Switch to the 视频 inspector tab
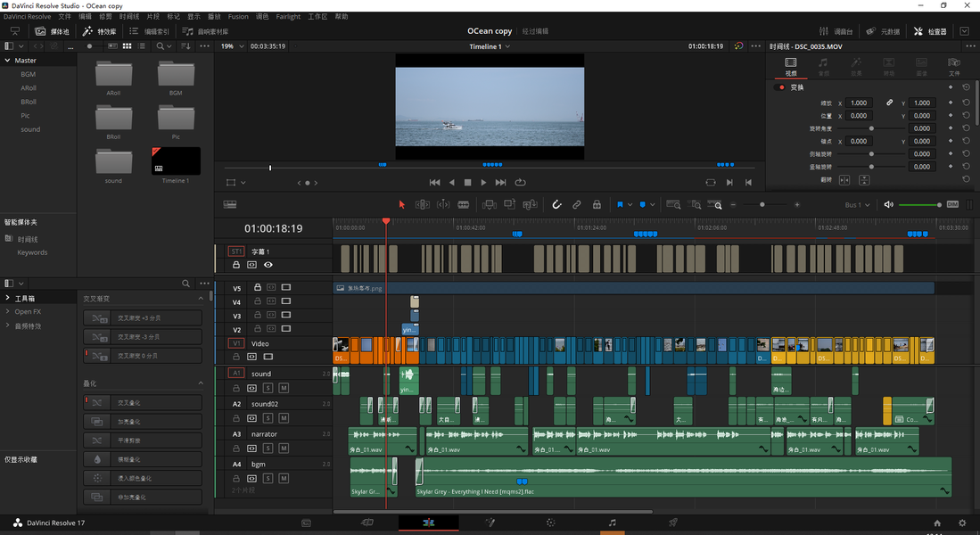 point(791,66)
